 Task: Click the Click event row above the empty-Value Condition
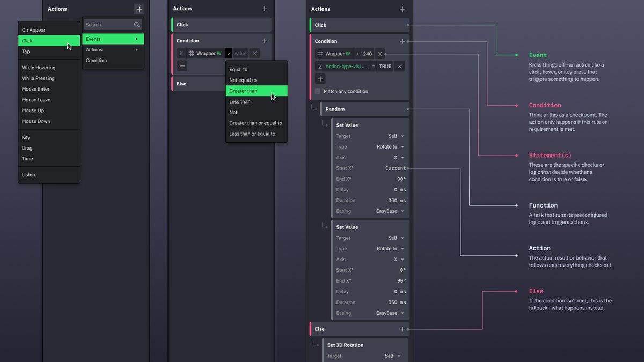point(221,25)
